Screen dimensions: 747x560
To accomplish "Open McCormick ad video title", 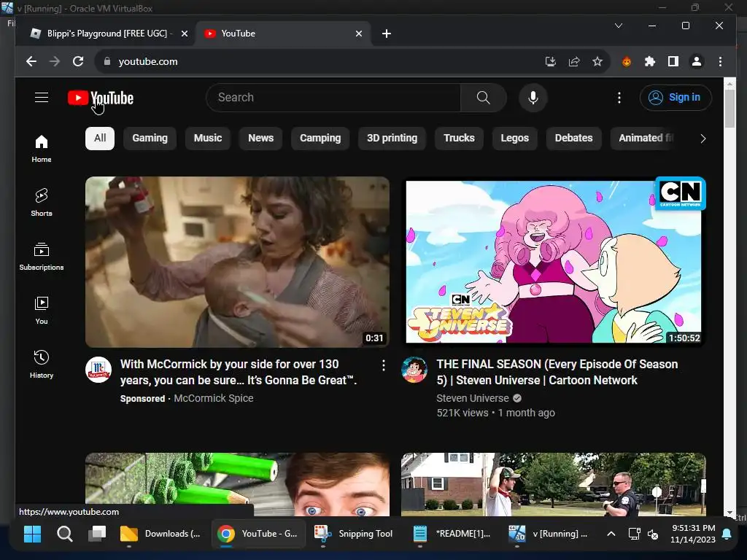I will pyautogui.click(x=239, y=372).
